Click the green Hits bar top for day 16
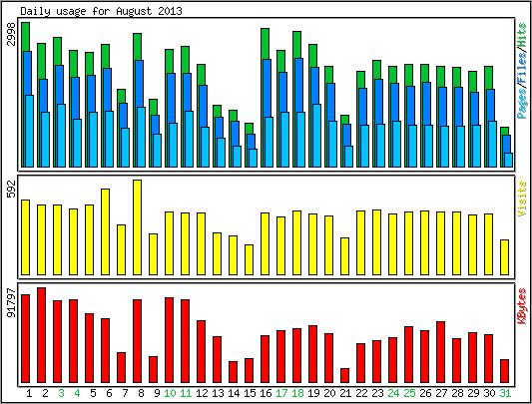This screenshot has width=532, height=404. pos(265,44)
